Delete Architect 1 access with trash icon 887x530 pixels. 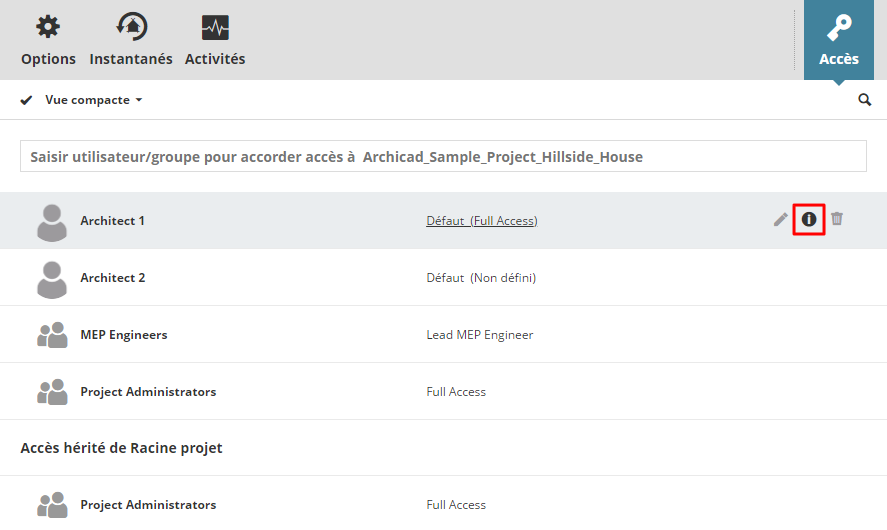click(x=837, y=219)
